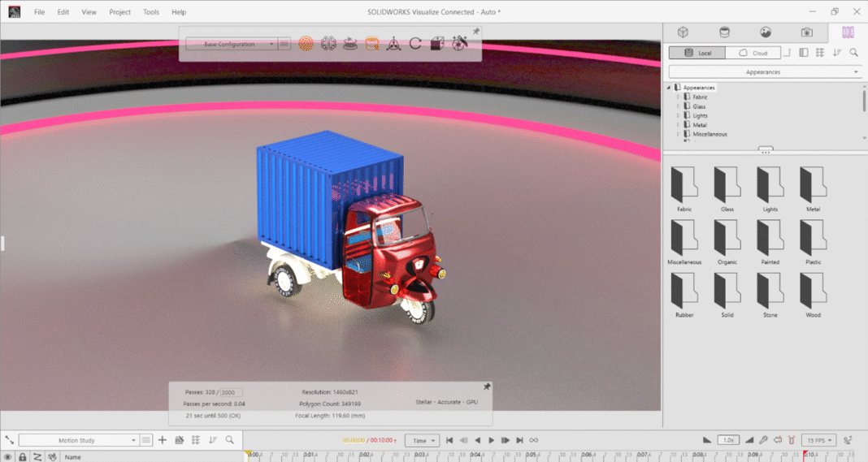Viewport: 868px width, 462px height.
Task: Open the Fabric folder thumbnail
Action: (684, 188)
